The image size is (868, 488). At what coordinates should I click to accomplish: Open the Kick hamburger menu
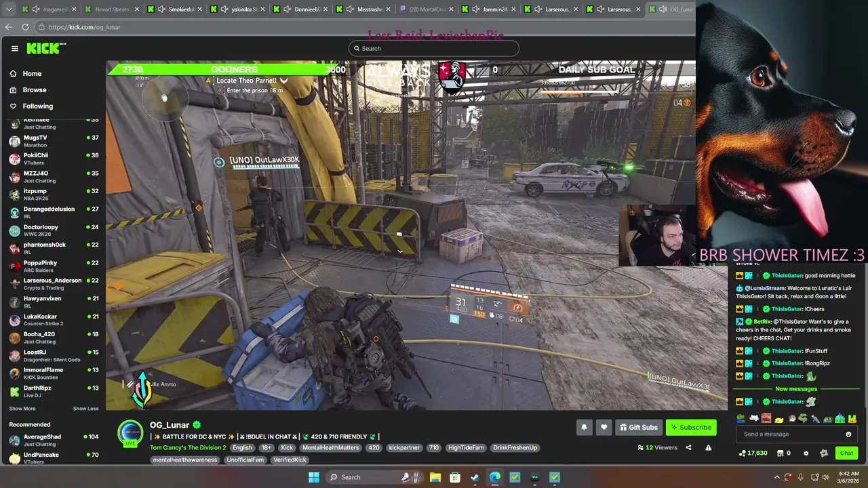[14, 48]
